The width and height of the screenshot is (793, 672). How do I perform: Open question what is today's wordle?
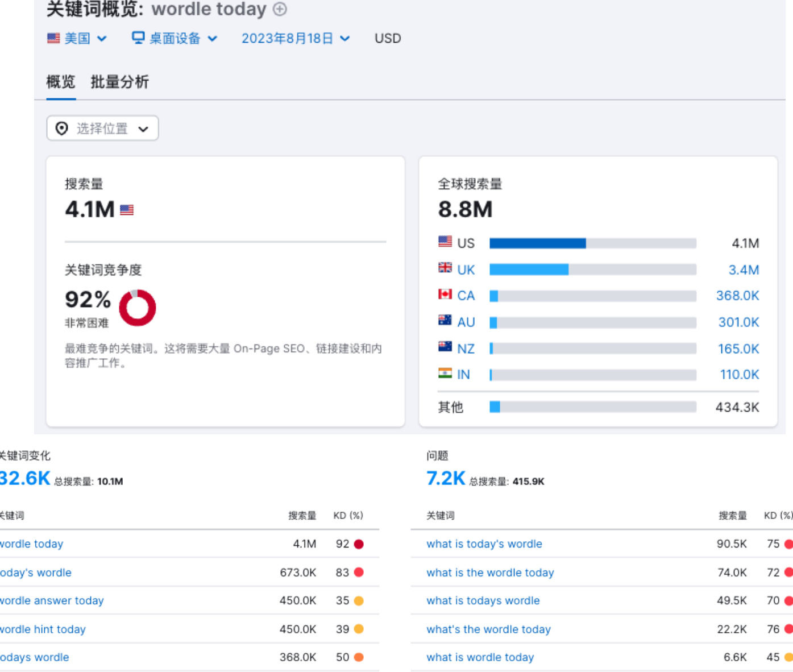pos(484,544)
